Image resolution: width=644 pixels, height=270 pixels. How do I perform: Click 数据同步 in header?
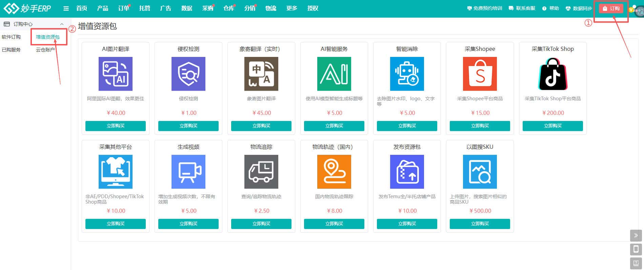coord(579,8)
